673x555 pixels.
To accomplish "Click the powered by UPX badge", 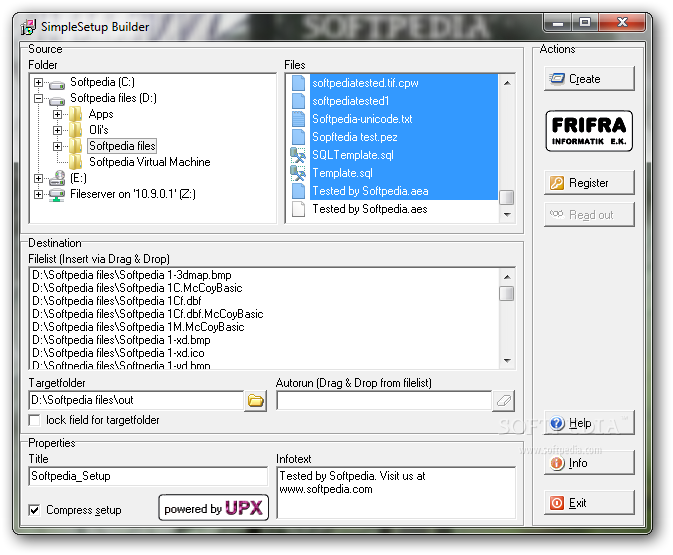I will pos(213,508).
